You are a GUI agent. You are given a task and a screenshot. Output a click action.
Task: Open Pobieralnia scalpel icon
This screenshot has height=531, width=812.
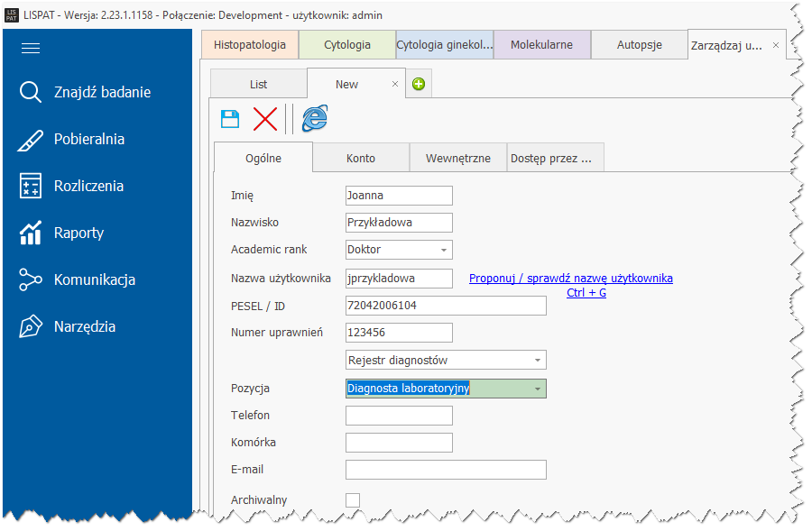[31, 140]
